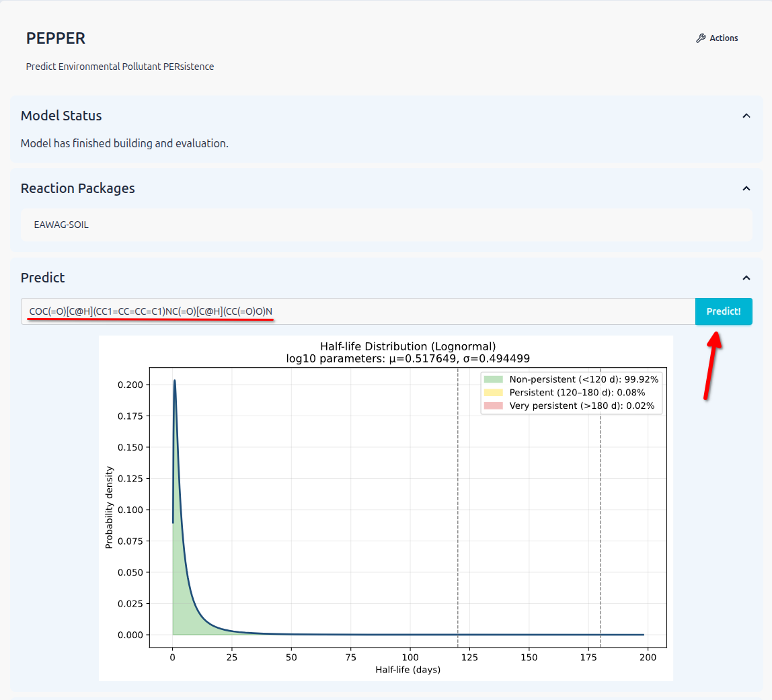
Task: Click the Model Status header text
Action: (x=61, y=116)
